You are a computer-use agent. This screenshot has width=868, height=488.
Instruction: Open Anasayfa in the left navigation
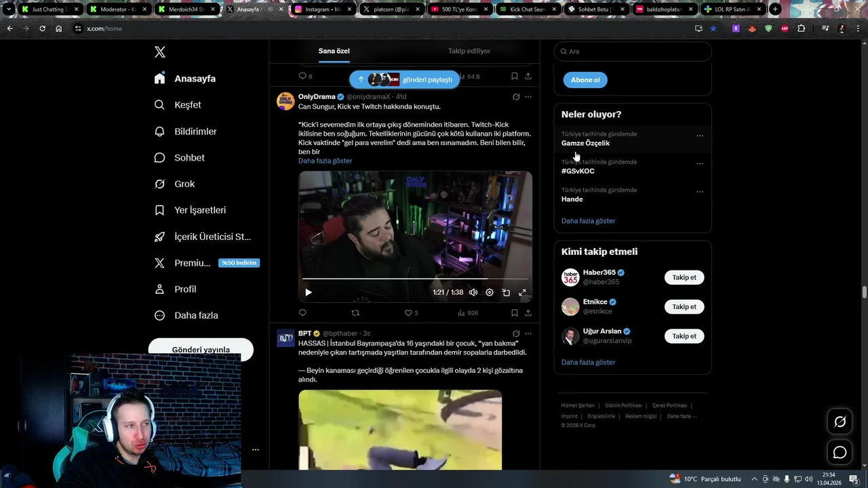click(x=185, y=79)
